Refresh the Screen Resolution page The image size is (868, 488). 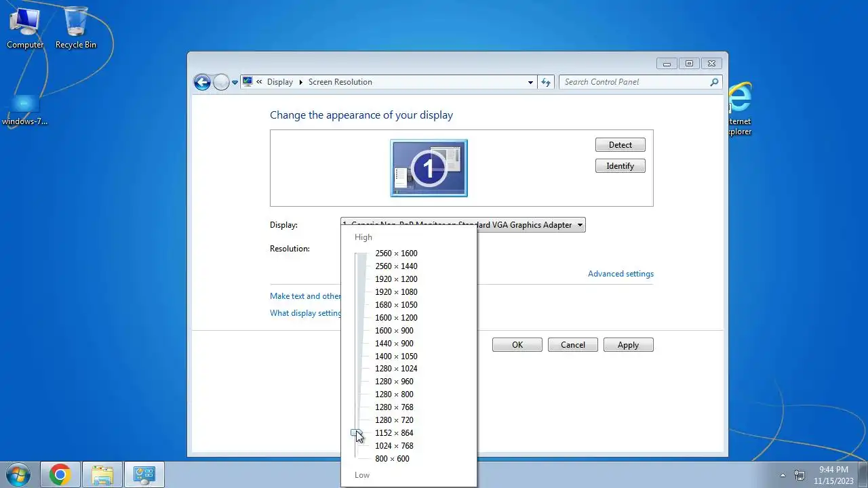(x=546, y=82)
